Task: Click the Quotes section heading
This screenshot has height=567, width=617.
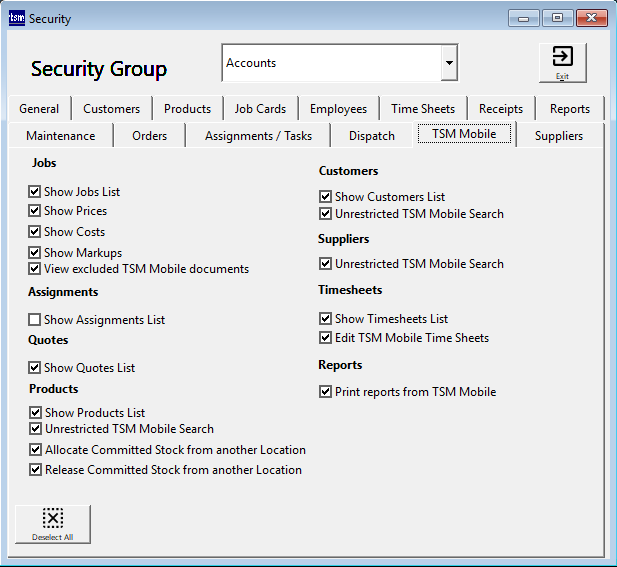Action: click(48, 340)
